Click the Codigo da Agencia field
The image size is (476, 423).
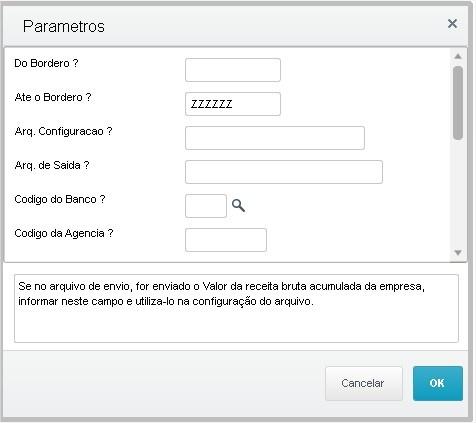tap(226, 240)
